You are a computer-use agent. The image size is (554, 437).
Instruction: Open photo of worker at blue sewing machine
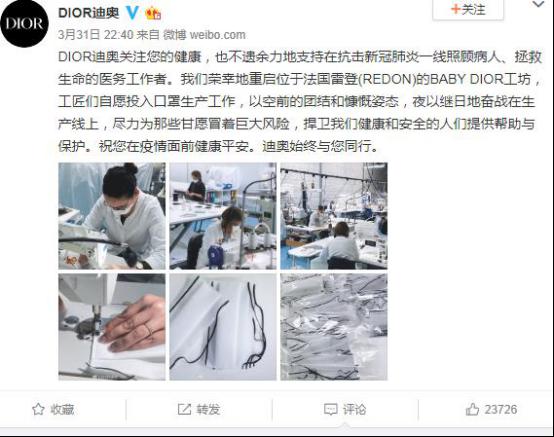(x=223, y=216)
